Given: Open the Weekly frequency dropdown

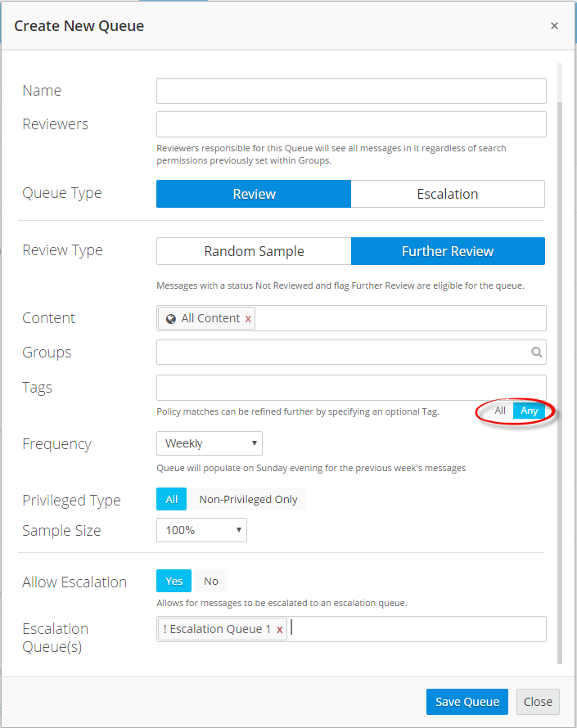Looking at the screenshot, I should tap(209, 443).
